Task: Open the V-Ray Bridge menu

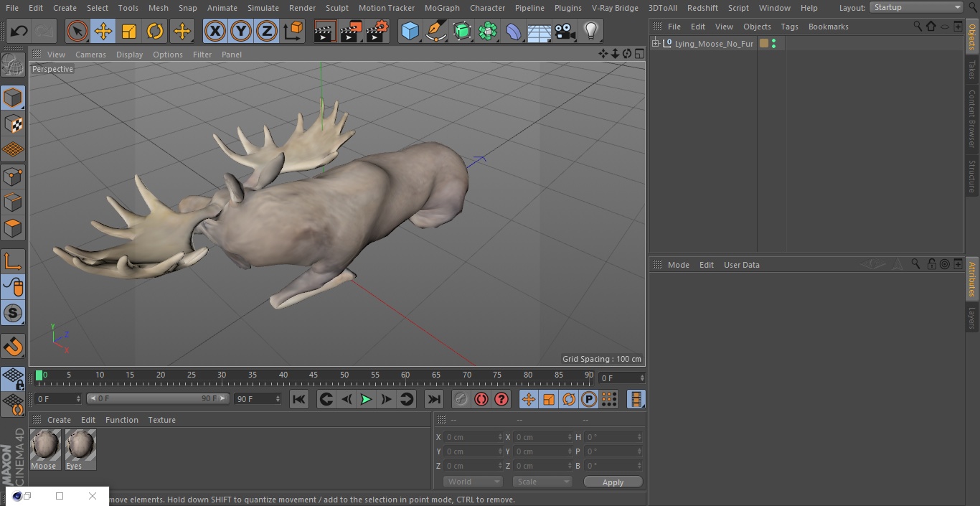Action: tap(615, 8)
